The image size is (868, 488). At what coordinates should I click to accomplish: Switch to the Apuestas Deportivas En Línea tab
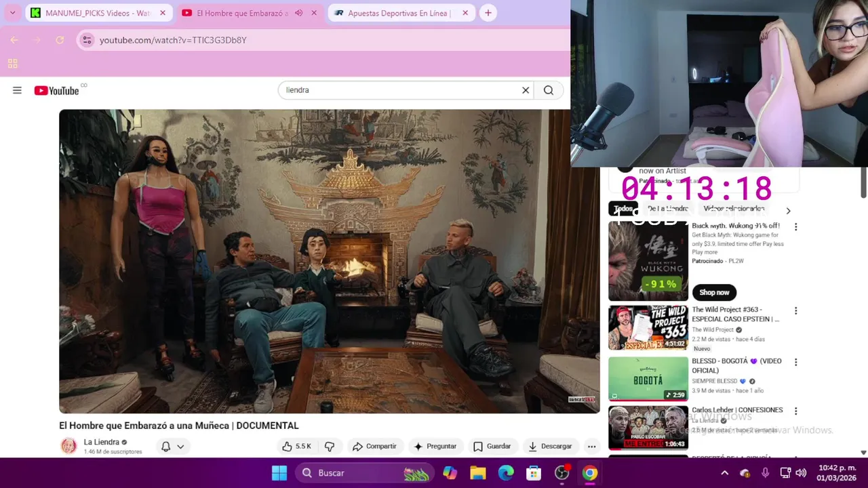click(400, 13)
